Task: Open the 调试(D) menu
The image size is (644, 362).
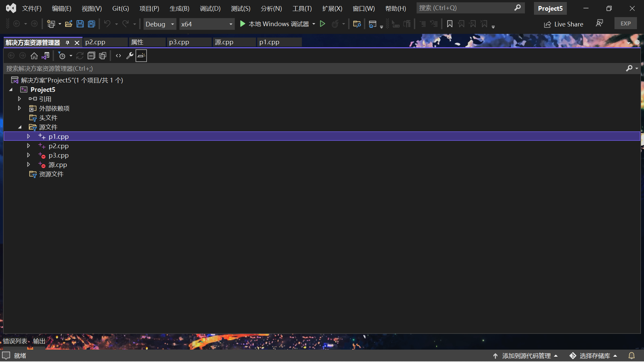Action: pos(210,8)
